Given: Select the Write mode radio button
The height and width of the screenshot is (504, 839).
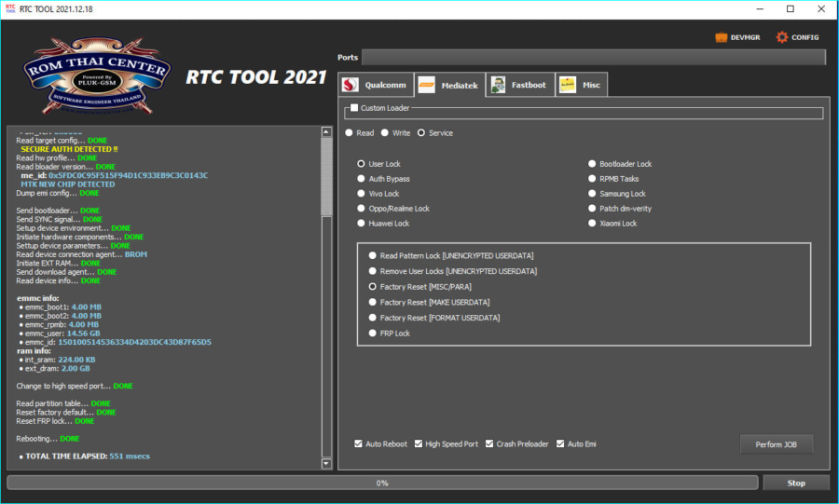Looking at the screenshot, I should [x=385, y=133].
